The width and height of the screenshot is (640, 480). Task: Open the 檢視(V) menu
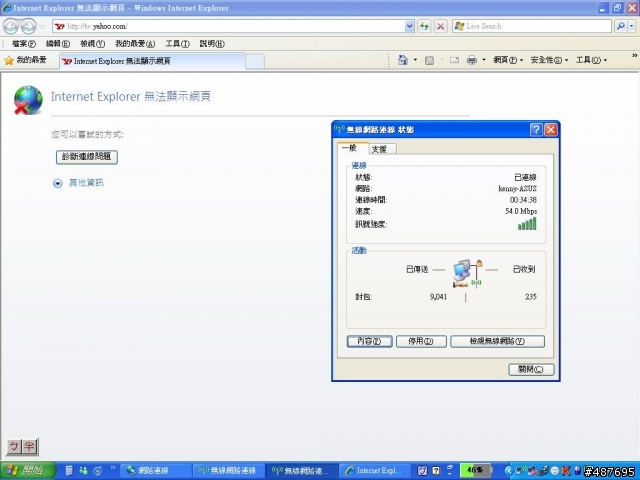[93, 44]
